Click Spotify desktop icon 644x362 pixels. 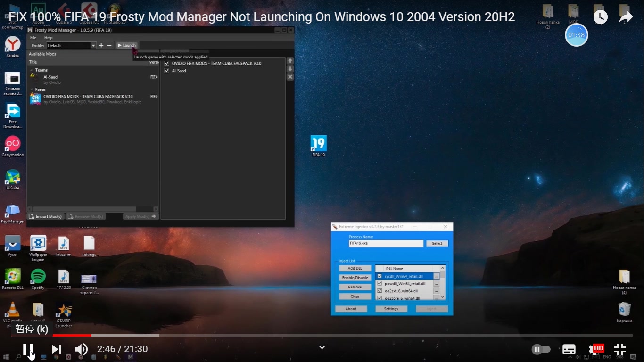pyautogui.click(x=38, y=279)
